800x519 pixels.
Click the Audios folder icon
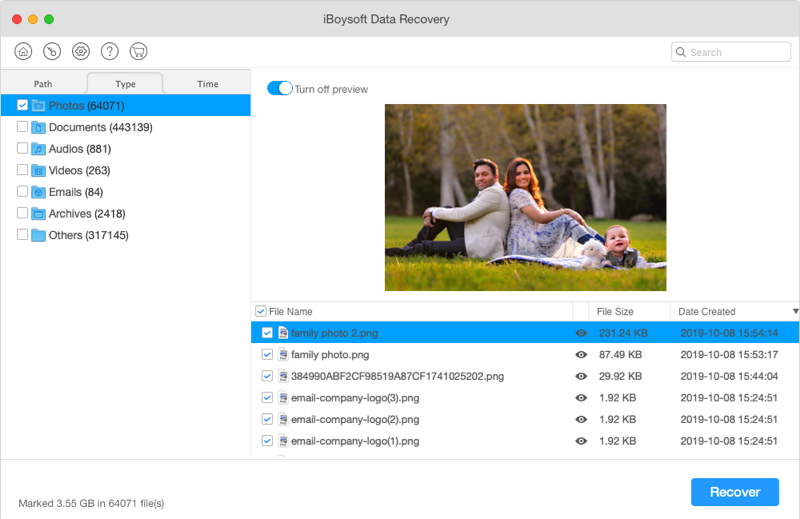[38, 149]
